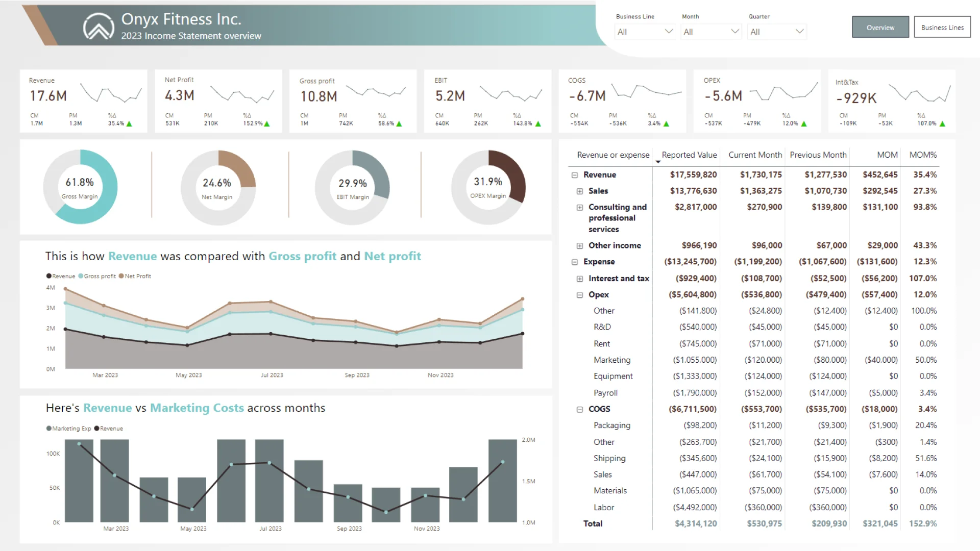Select the OPEX Margin 31.9% donut chart
The width and height of the screenshot is (980, 551).
[488, 187]
